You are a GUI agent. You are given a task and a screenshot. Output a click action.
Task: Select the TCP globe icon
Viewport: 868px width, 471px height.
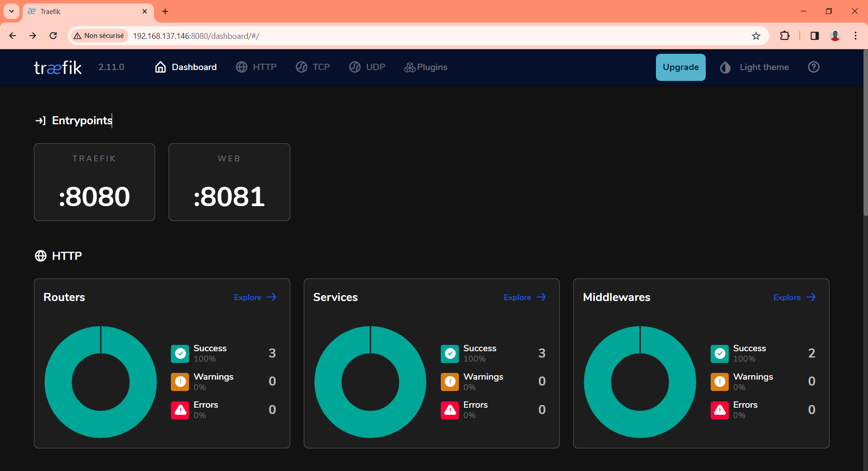[301, 67]
